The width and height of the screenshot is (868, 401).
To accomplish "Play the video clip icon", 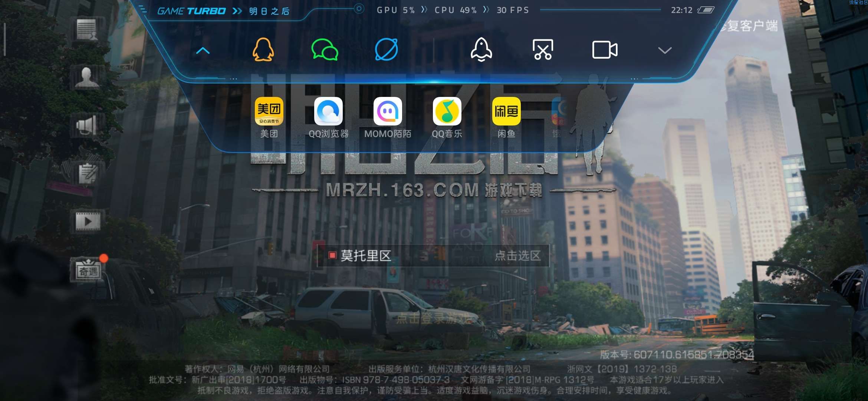I will 88,221.
